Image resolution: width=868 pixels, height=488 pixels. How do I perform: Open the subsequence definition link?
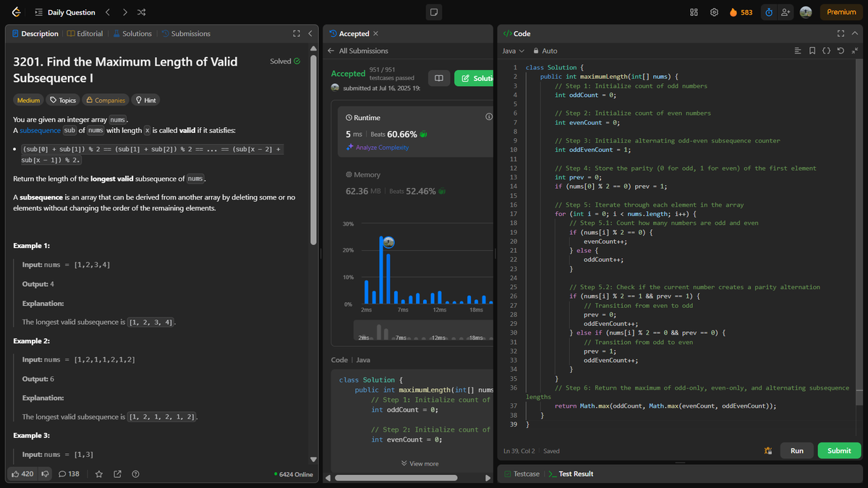(40, 131)
